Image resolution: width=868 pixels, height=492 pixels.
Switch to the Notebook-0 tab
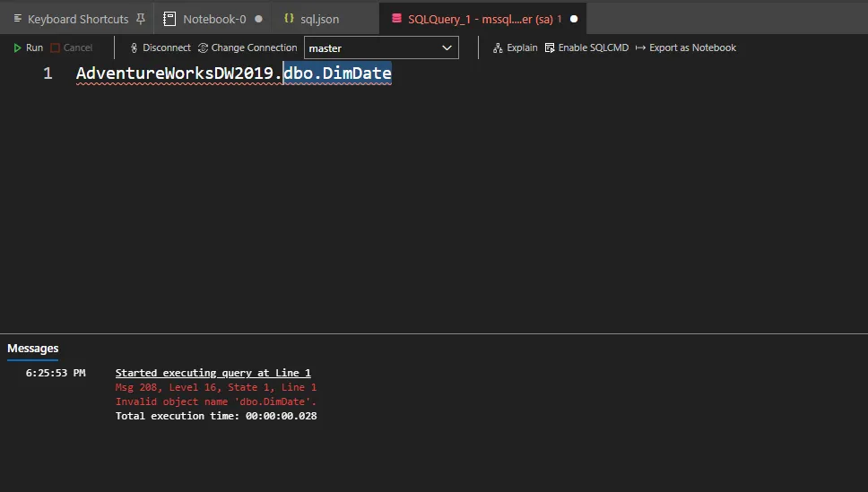tap(214, 19)
